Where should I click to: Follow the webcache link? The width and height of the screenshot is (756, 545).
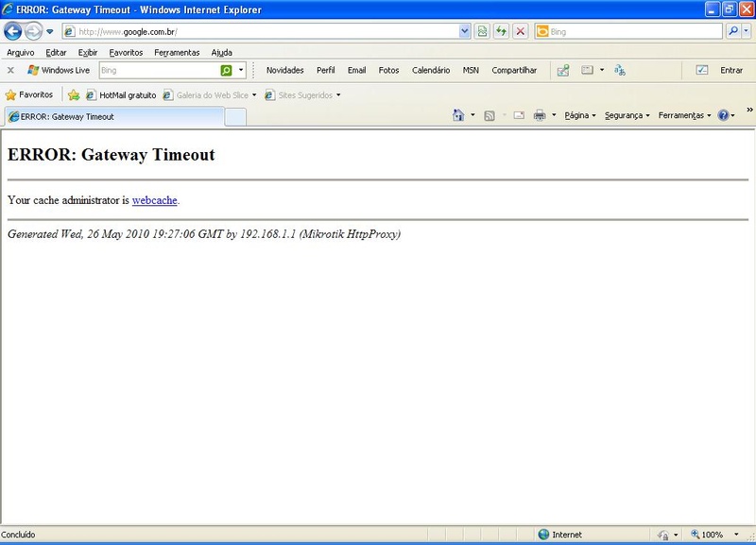tap(155, 200)
